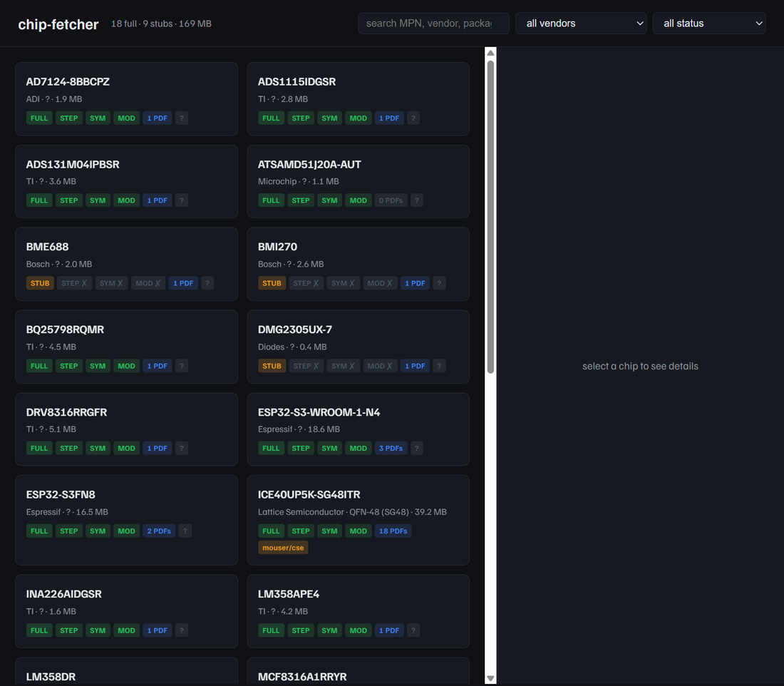Click the SYM badge on ESP32-S3-WROOM-1-N4
784x686 pixels.
(329, 449)
